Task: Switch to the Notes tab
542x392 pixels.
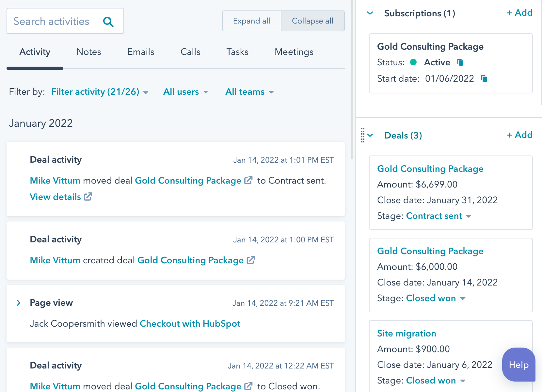Action: pos(88,52)
